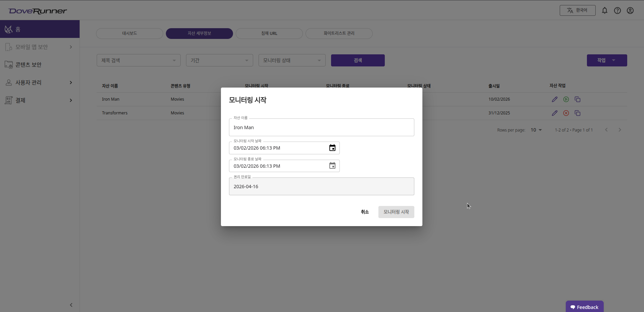
Task: Edit the Iron Man asset using the pencil icon
Action: [554, 99]
